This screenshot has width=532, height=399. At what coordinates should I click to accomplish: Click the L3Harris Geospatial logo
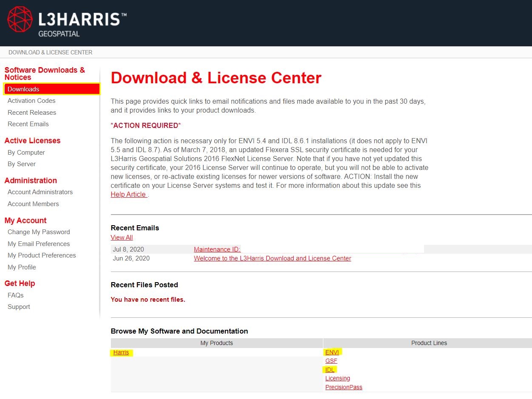pyautogui.click(x=67, y=21)
